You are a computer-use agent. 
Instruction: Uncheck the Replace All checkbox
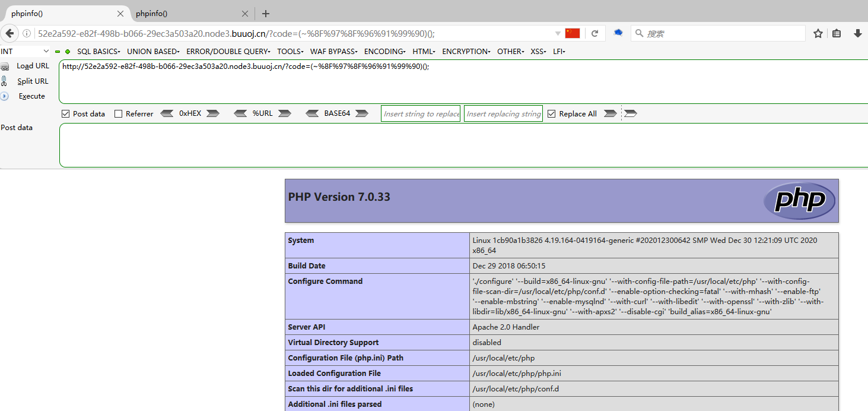click(552, 114)
